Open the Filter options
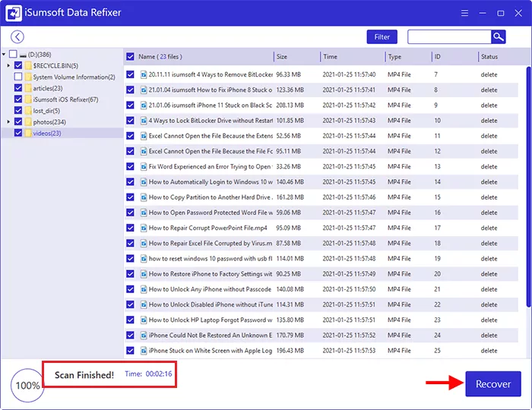 point(382,36)
